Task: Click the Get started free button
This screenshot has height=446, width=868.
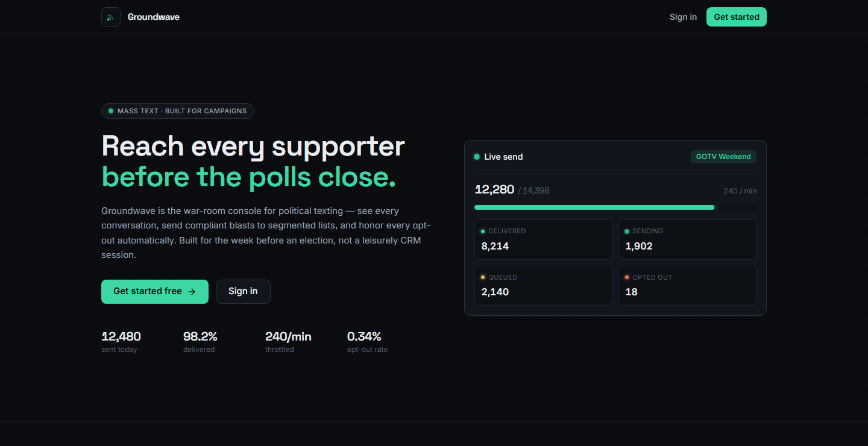Action: point(155,292)
